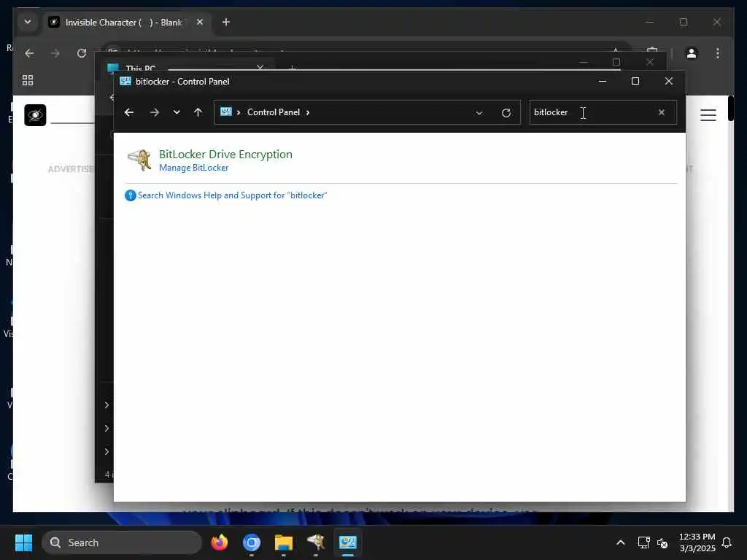Open browser profile menu

(x=692, y=53)
